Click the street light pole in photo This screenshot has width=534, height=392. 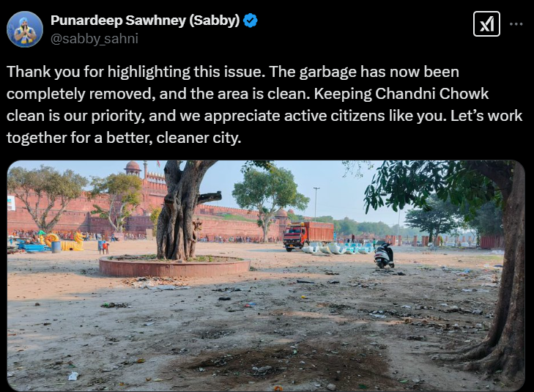pyautogui.click(x=316, y=203)
